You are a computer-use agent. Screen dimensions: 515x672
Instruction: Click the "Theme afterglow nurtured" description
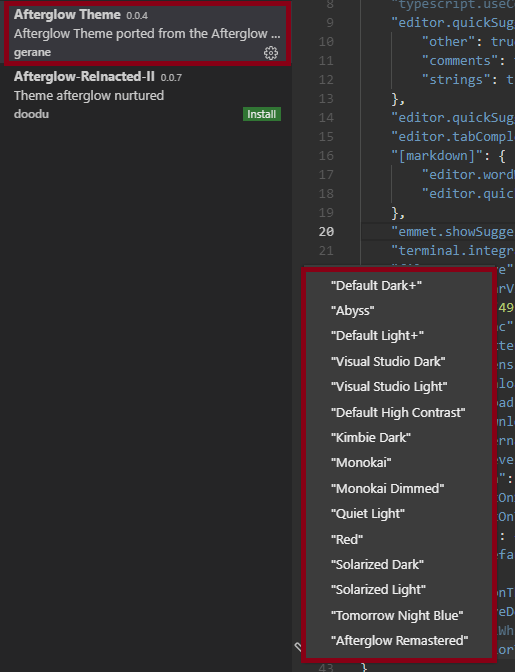pos(89,95)
